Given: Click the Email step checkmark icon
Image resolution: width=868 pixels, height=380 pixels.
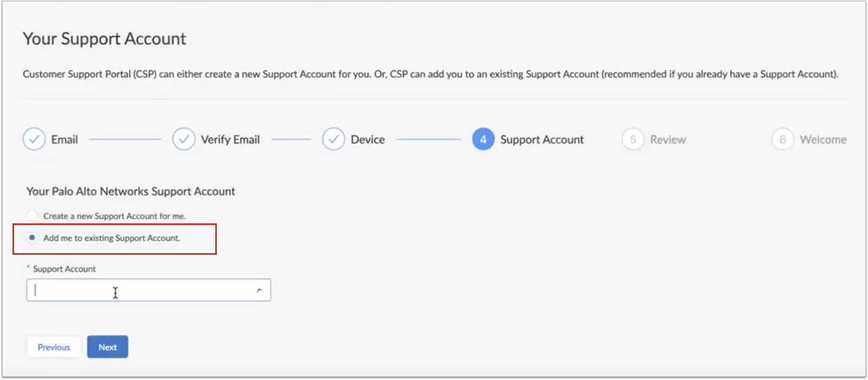Looking at the screenshot, I should (x=34, y=139).
